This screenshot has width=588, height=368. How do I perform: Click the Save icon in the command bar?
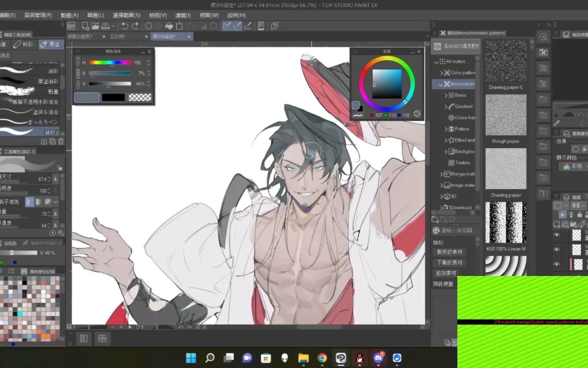[x=105, y=26]
